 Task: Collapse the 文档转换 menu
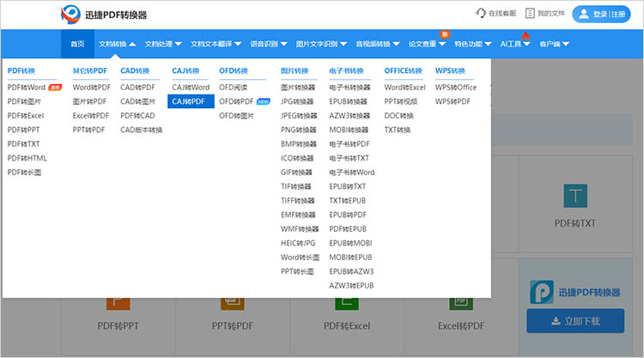(x=117, y=44)
